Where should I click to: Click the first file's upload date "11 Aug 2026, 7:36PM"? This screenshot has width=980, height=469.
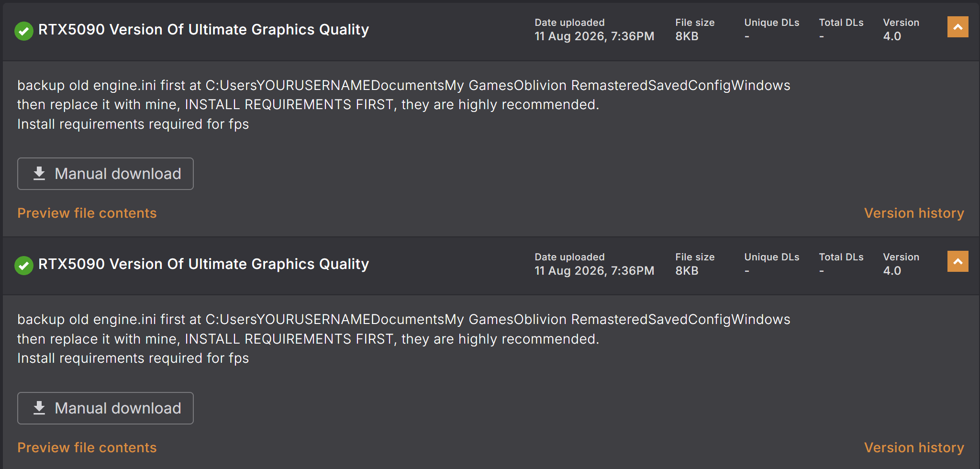[594, 36]
